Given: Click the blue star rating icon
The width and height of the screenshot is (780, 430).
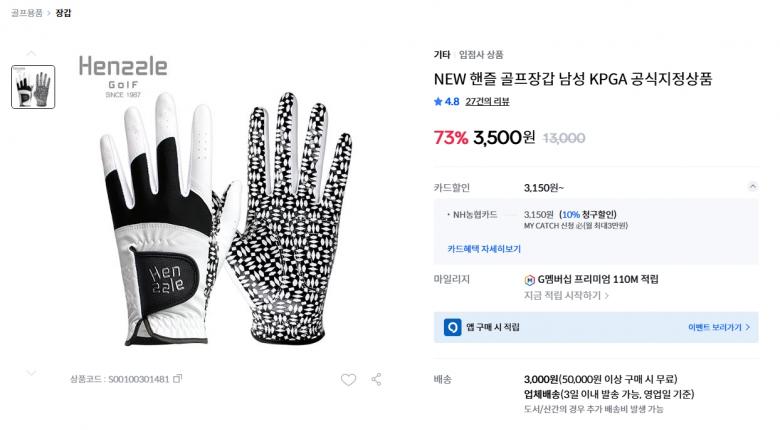Looking at the screenshot, I should 437,101.
